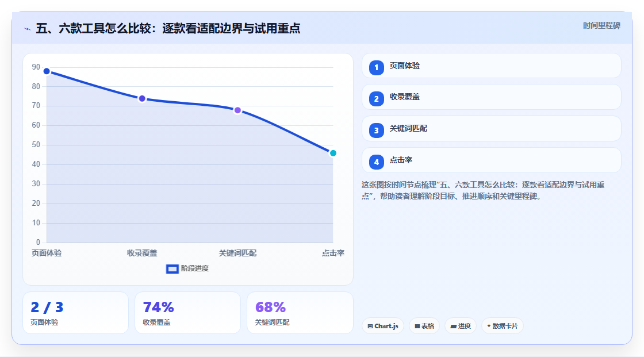Select the 收录覆盖 milestone item label
Viewport: 644px width, 357px height.
tap(405, 97)
